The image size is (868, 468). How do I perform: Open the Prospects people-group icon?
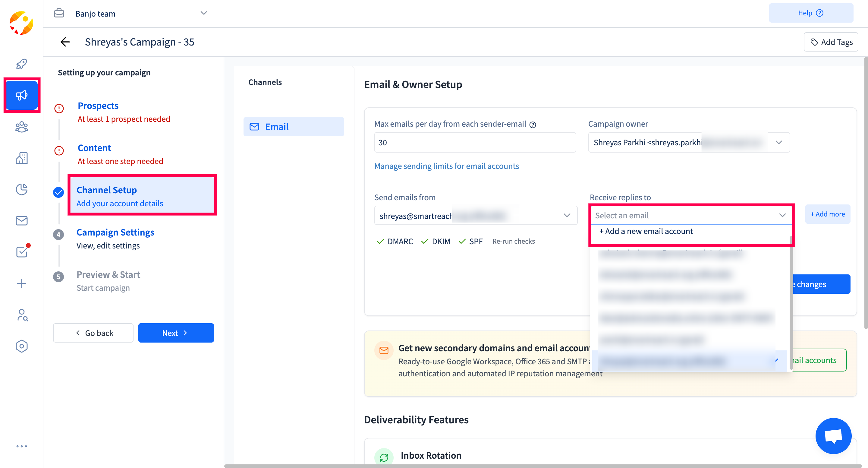[22, 127]
